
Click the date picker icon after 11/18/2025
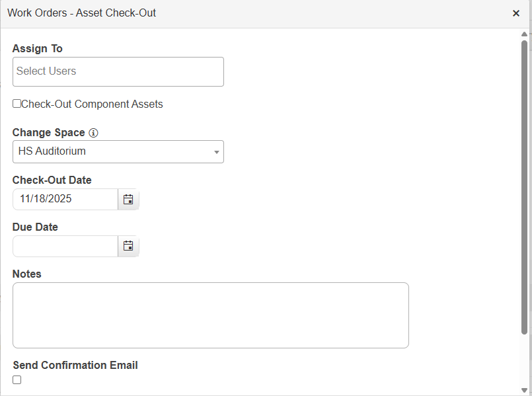pos(128,199)
